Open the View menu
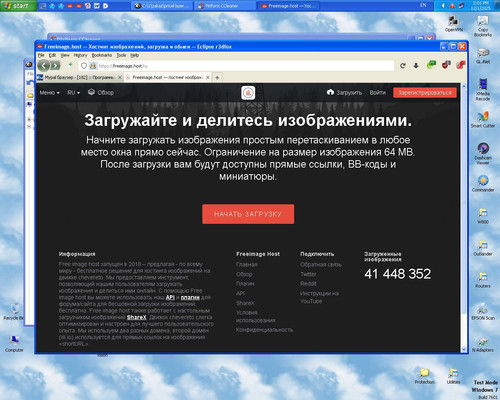Image resolution: width=500 pixels, height=400 pixels. [x=65, y=55]
